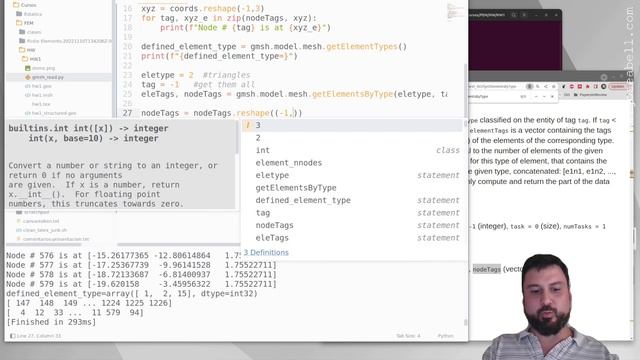The height and width of the screenshot is (360, 640).
Task: Open the "3 Definitions" link
Action: pos(266,253)
